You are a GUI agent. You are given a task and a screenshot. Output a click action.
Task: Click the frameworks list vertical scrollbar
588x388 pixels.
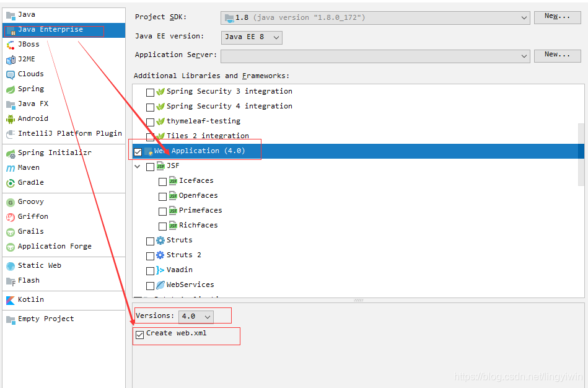click(x=581, y=154)
